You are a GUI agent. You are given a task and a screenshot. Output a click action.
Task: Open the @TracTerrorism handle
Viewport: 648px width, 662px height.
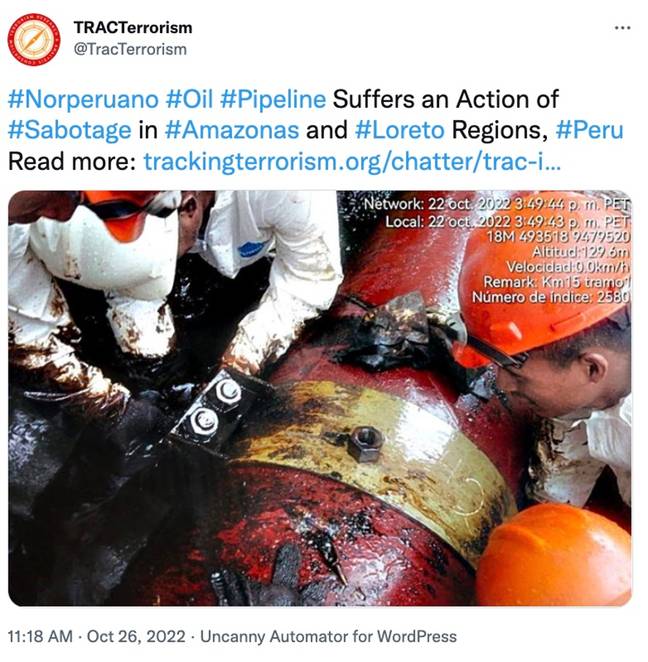tap(130, 49)
